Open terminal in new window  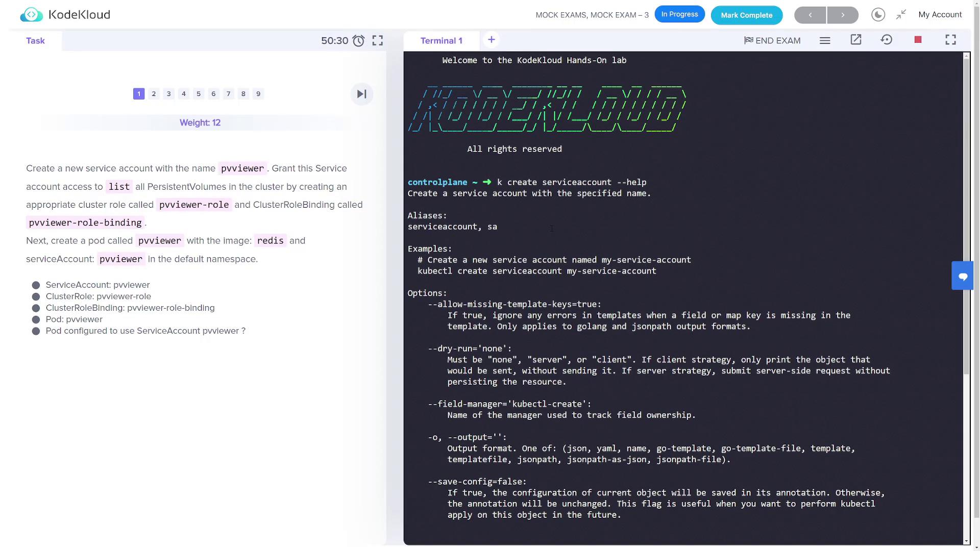(856, 40)
